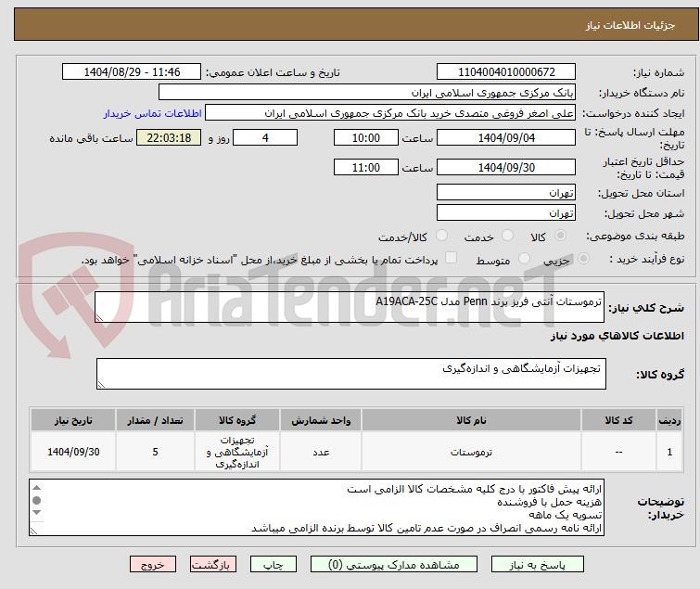Select the کالا/خدمت radio button
Image resolution: width=700 pixels, height=589 pixels.
point(441,236)
